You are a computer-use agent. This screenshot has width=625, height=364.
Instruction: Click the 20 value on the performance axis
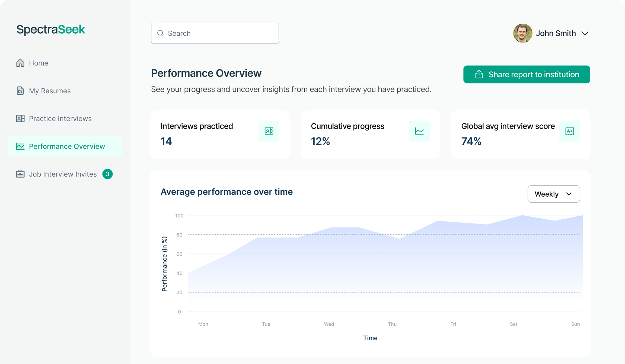pos(179,293)
